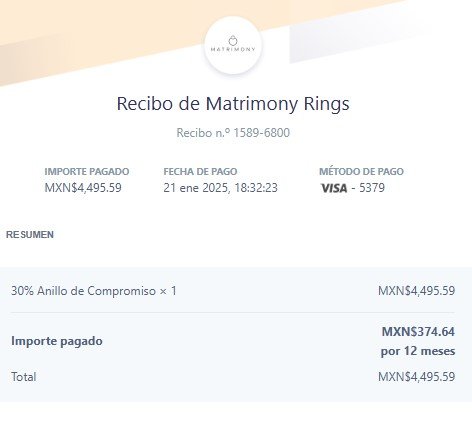Click the VISA card logo

(334, 188)
